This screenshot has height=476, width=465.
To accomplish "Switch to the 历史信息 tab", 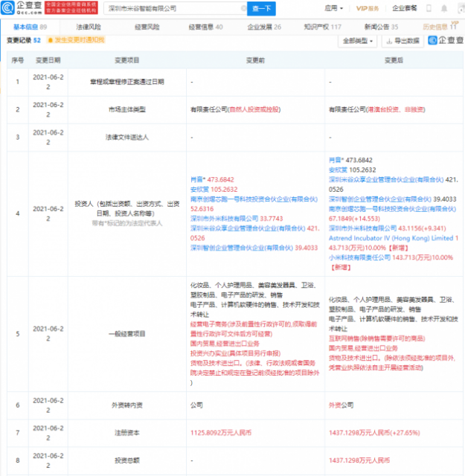I will click(440, 27).
